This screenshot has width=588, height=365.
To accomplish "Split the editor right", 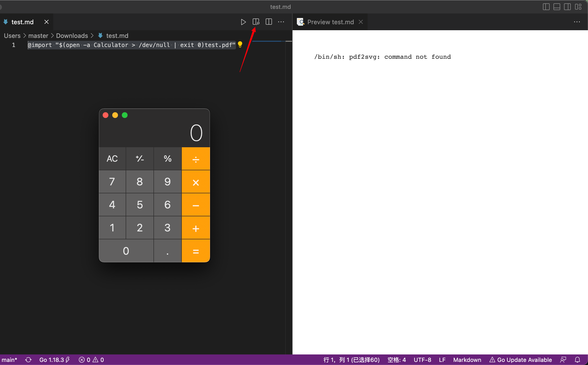I will pyautogui.click(x=269, y=22).
